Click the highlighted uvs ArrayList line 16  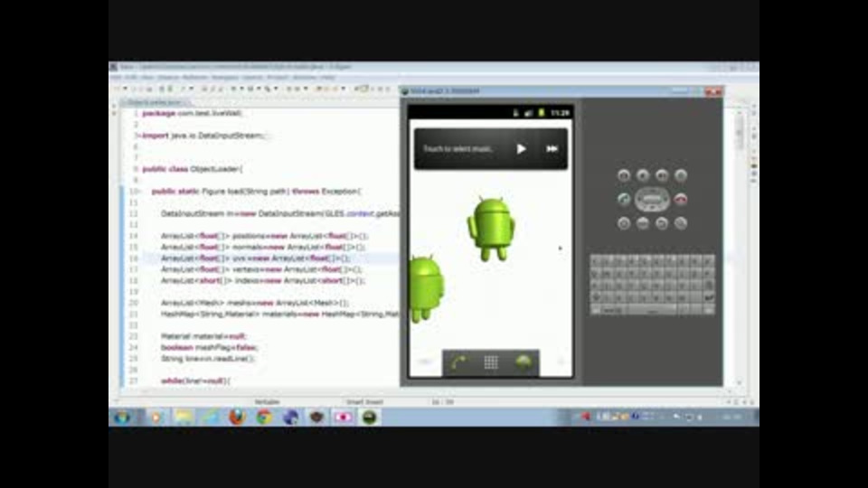256,258
